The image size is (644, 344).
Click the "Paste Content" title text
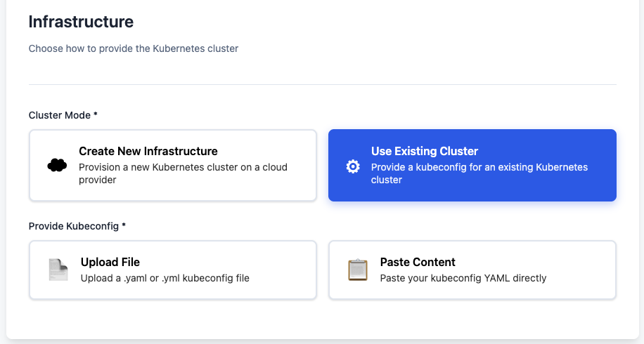coord(418,262)
